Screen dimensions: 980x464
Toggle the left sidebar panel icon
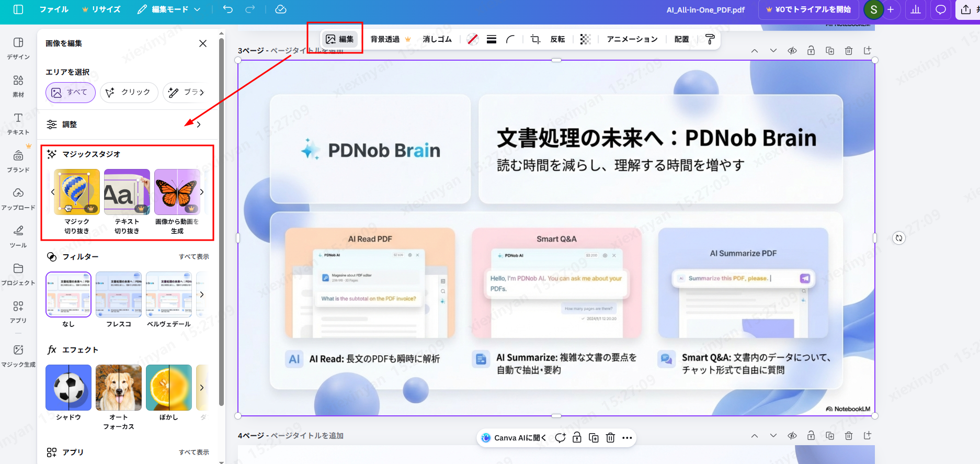click(x=18, y=9)
